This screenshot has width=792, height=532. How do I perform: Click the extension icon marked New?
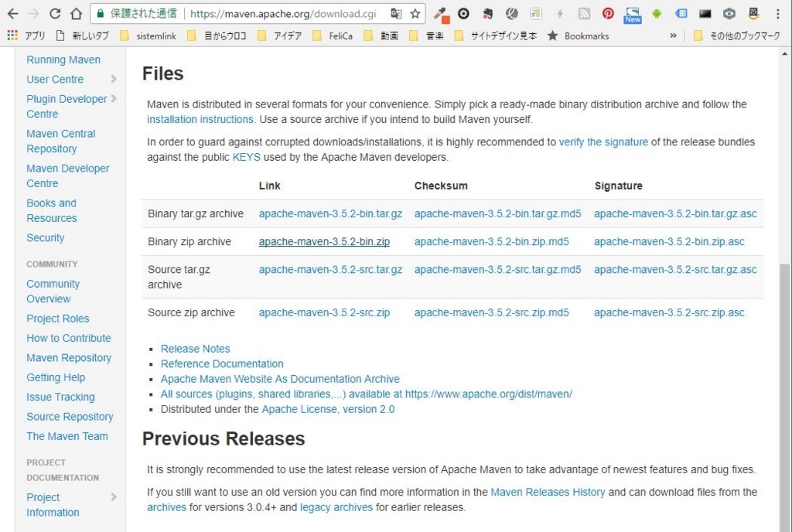tap(633, 15)
